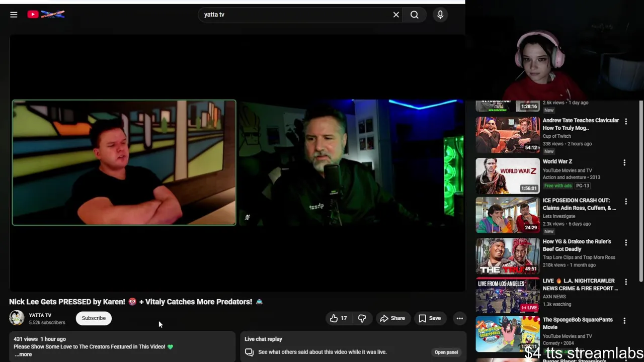Open 'The SpongeBob SquarePants Movie' title
The height and width of the screenshot is (362, 644).
click(x=578, y=323)
